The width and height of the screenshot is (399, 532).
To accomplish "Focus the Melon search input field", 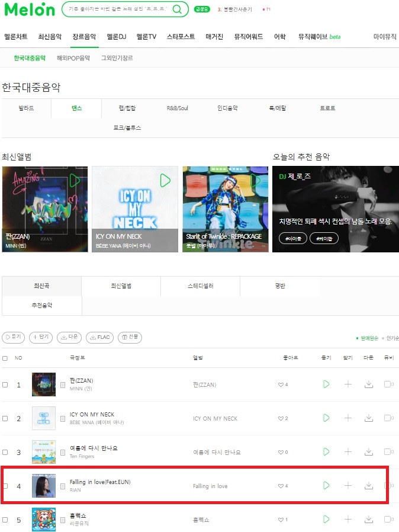I will click(118, 9).
